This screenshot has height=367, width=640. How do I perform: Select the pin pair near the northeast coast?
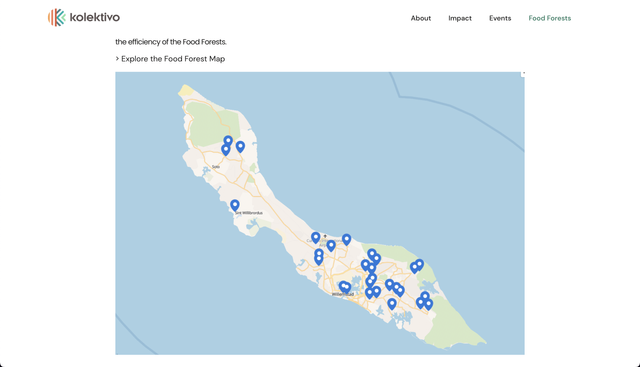[x=417, y=267]
